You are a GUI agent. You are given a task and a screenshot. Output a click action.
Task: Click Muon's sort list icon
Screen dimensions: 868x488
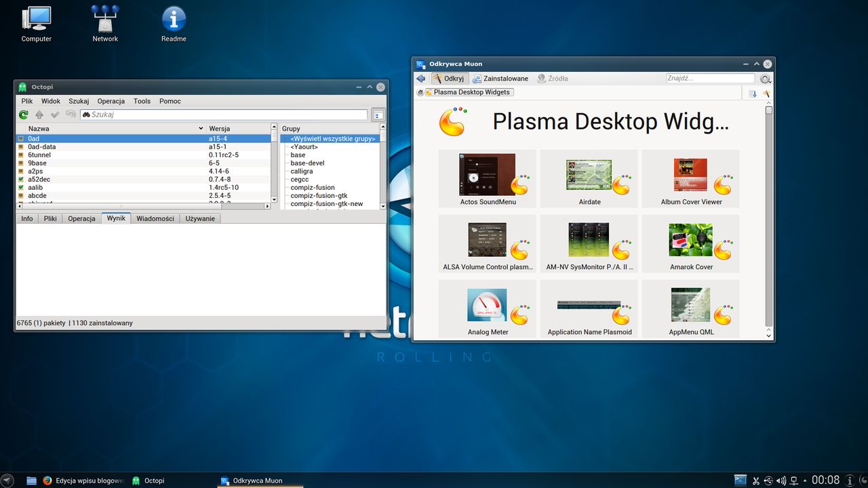point(753,94)
